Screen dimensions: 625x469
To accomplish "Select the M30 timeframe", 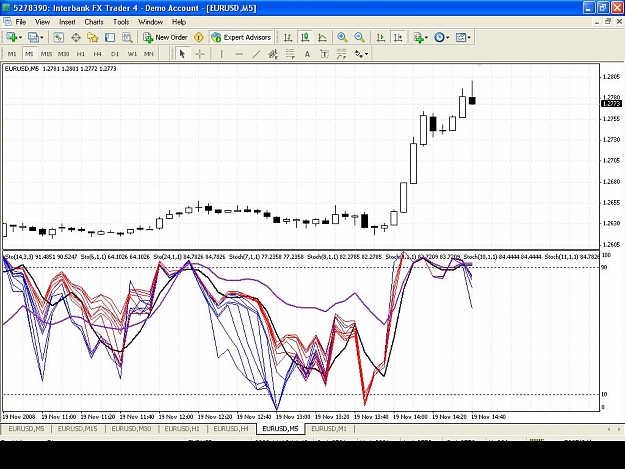I will pyautogui.click(x=63, y=54).
